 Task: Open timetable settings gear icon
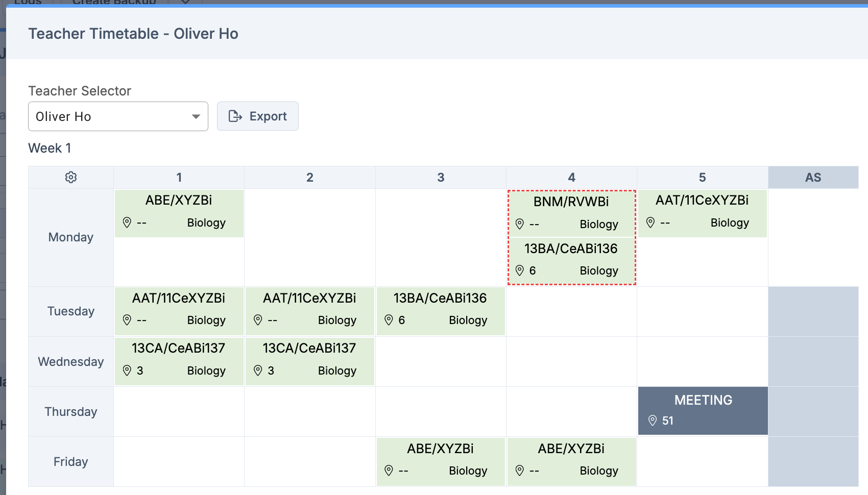(71, 177)
